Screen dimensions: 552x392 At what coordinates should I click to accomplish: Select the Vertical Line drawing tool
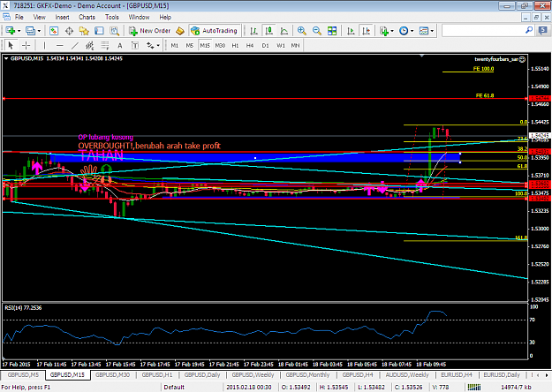tap(44, 45)
